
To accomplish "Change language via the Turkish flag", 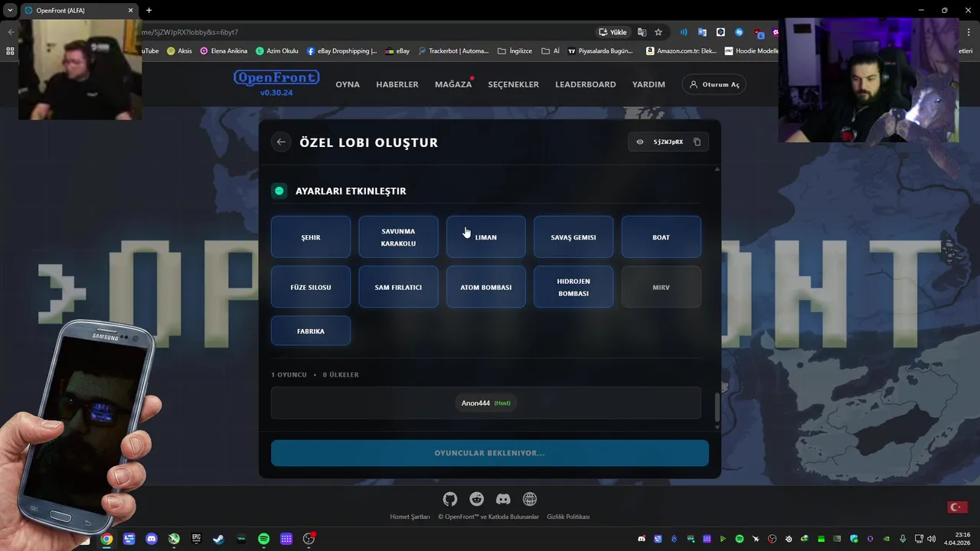I will click(957, 507).
